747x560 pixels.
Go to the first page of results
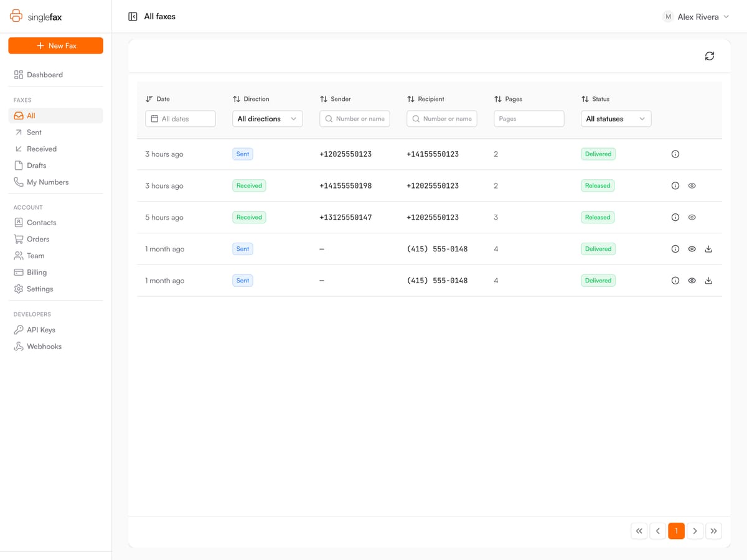[639, 531]
